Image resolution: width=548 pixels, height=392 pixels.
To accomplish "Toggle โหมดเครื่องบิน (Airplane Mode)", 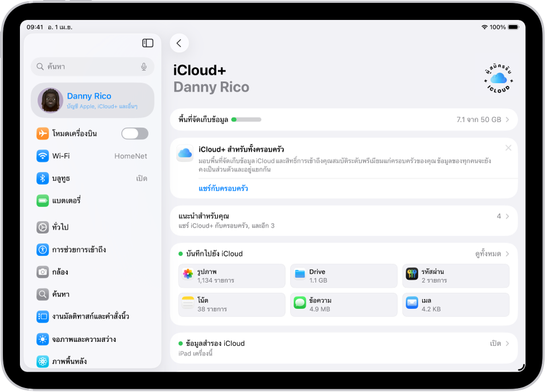I will 134,133.
